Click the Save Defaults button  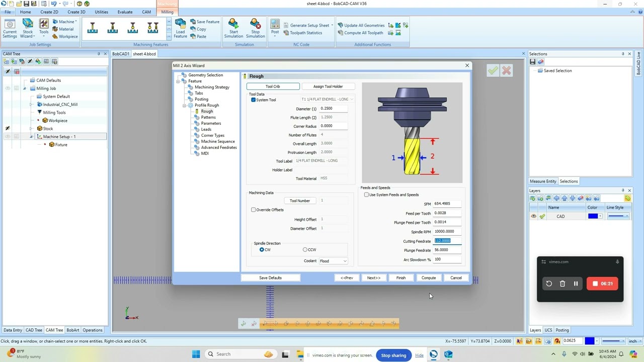(x=270, y=278)
